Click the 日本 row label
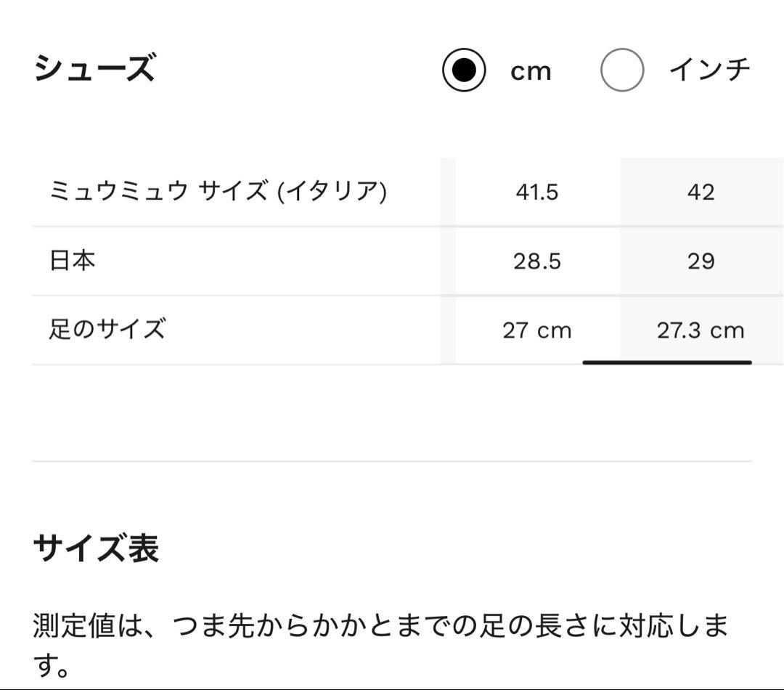784x690 pixels. click(73, 261)
